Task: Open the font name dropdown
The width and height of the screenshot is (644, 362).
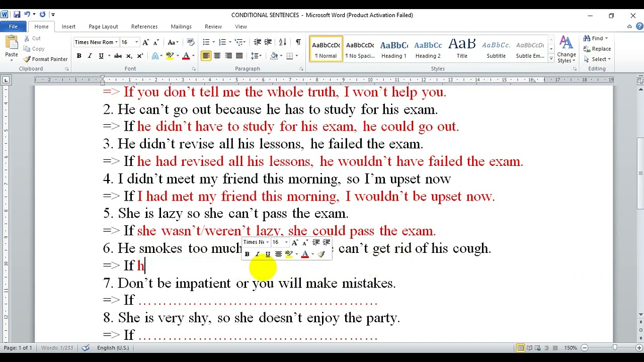Action: pos(116,42)
